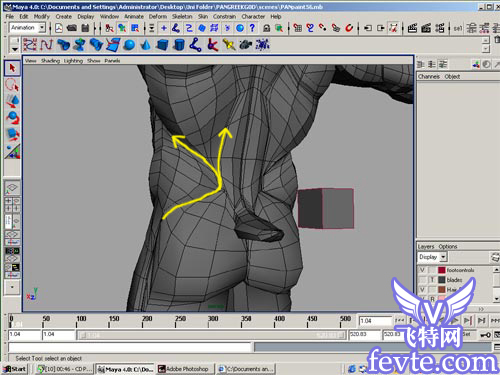Switch to the Maya 4.0 taskbar button

(125, 369)
